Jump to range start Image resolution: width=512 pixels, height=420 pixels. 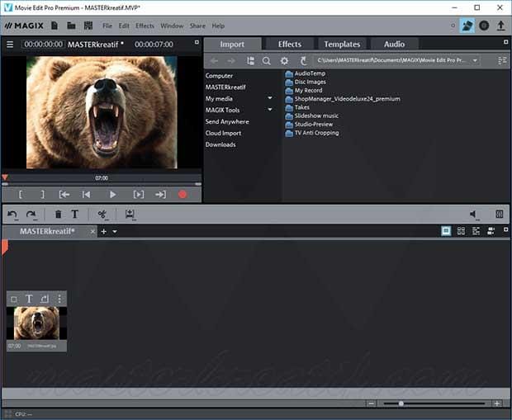(x=64, y=195)
